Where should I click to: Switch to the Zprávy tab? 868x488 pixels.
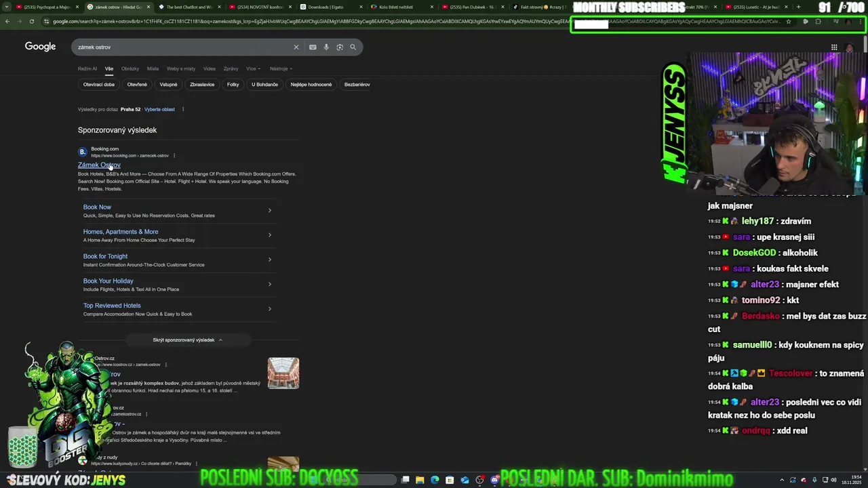point(231,68)
